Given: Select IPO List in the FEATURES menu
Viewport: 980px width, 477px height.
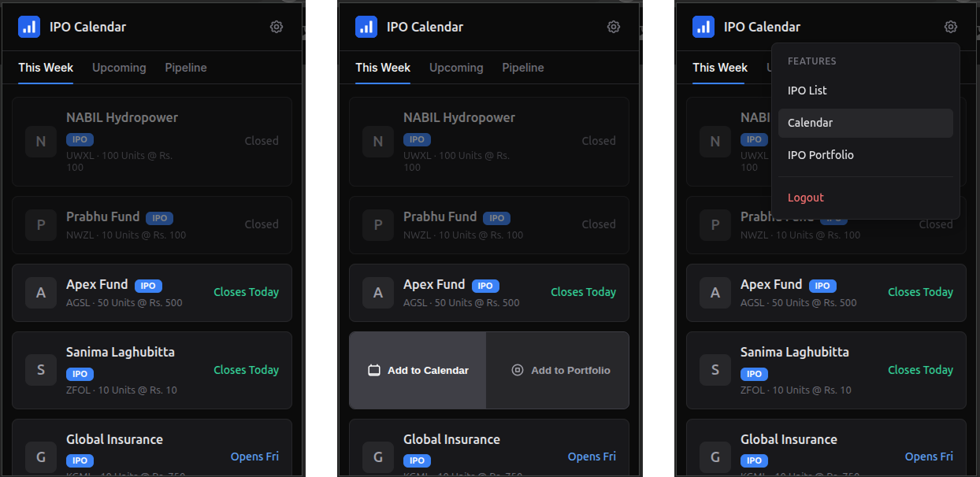Looking at the screenshot, I should click(x=807, y=91).
